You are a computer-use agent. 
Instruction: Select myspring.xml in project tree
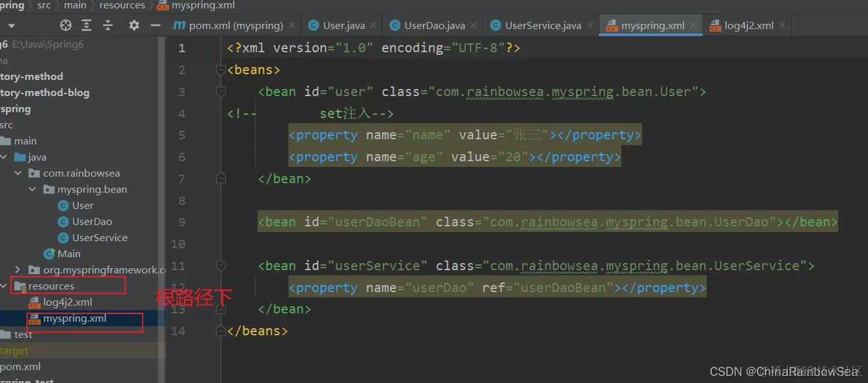pos(75,319)
